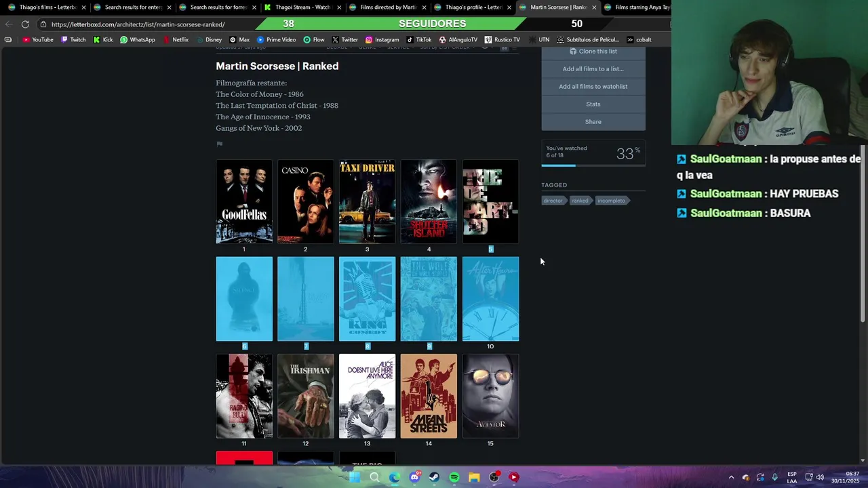Open taskbar Search
This screenshot has width=868, height=488.
coord(374,477)
